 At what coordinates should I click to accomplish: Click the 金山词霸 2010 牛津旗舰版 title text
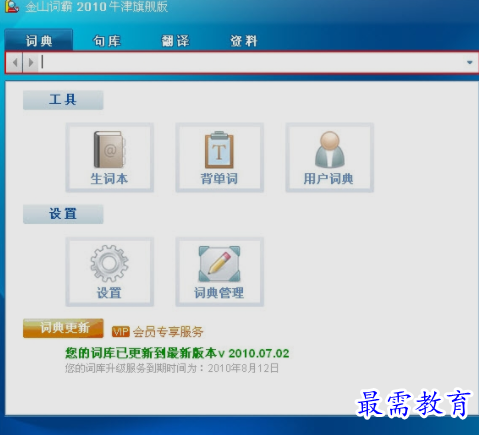pyautogui.click(x=97, y=7)
